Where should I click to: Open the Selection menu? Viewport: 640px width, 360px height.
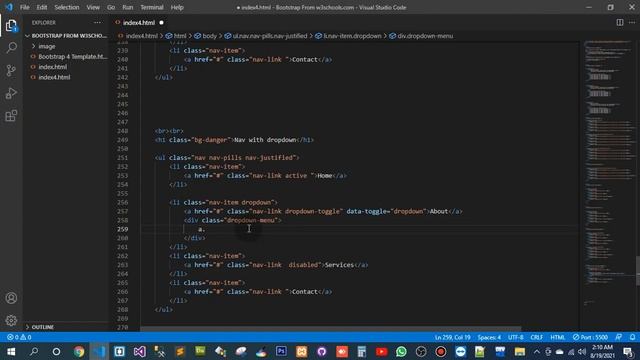click(x=67, y=7)
